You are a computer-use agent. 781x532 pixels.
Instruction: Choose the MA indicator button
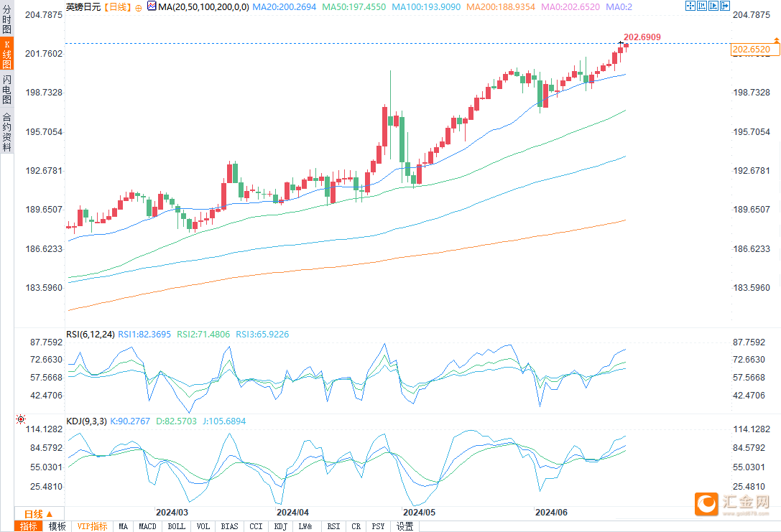point(123,526)
